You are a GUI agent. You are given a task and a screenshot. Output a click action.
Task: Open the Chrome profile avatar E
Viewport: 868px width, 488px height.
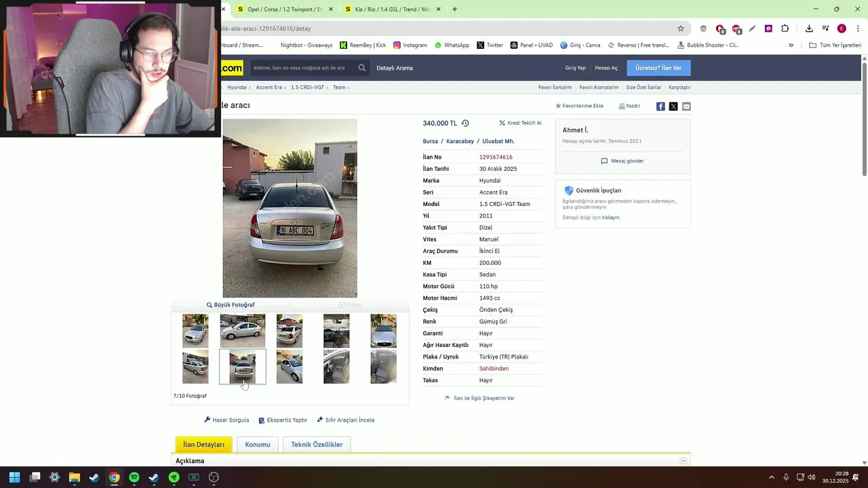842,28
